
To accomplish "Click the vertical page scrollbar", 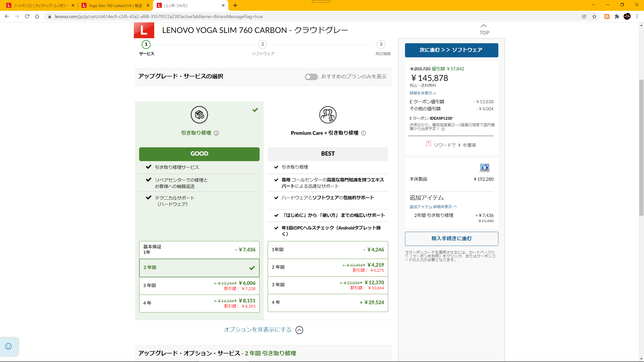I will coord(641,148).
